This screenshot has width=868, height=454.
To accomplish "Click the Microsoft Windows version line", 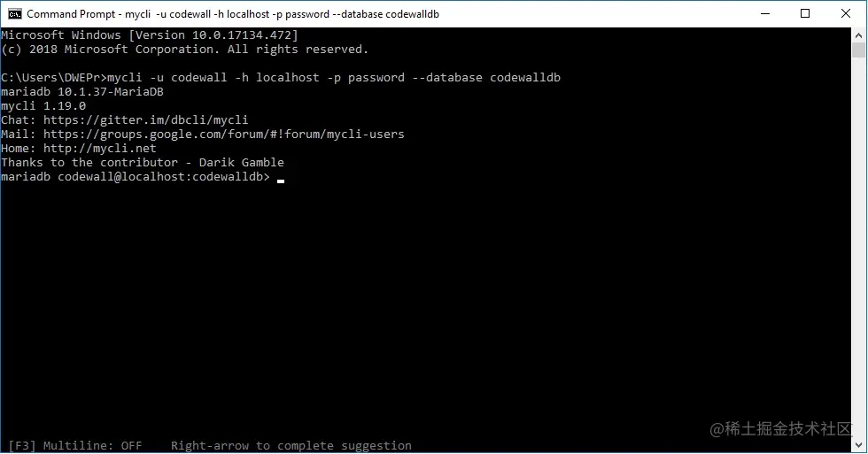I will [x=150, y=35].
